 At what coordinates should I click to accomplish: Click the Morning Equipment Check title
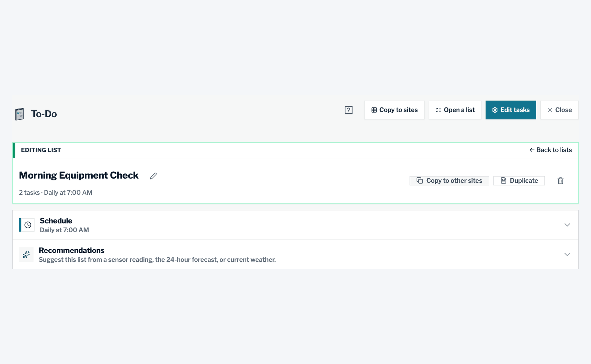click(x=79, y=175)
